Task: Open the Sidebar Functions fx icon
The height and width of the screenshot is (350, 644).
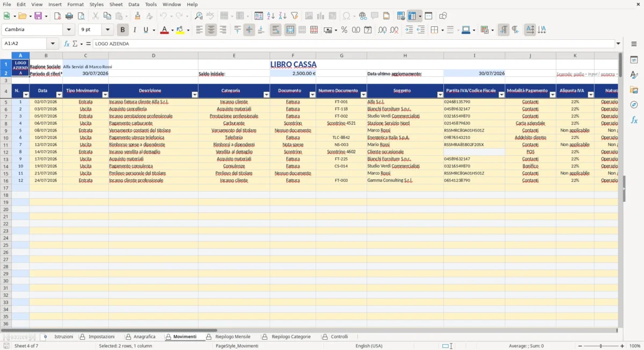Action: click(x=634, y=120)
